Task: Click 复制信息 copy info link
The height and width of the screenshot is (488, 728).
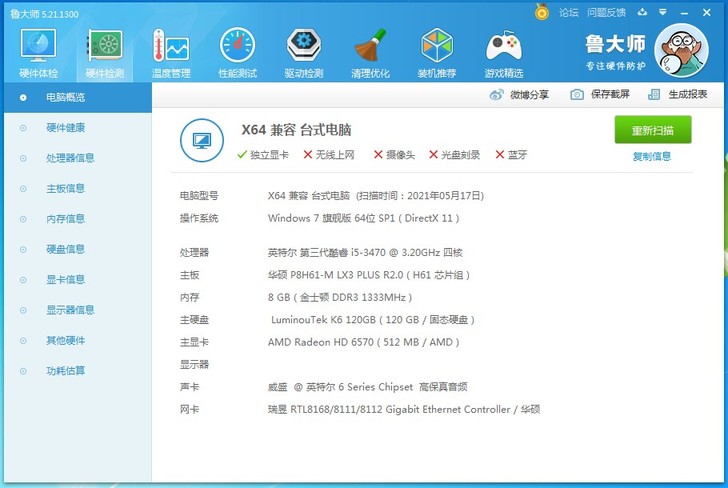Action: click(x=652, y=156)
